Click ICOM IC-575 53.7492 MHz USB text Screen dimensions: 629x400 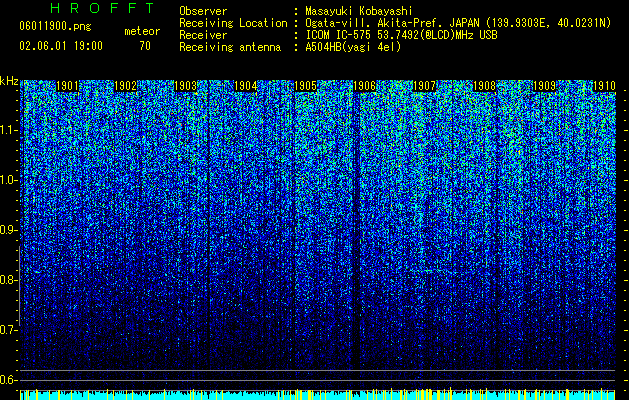coord(401,35)
